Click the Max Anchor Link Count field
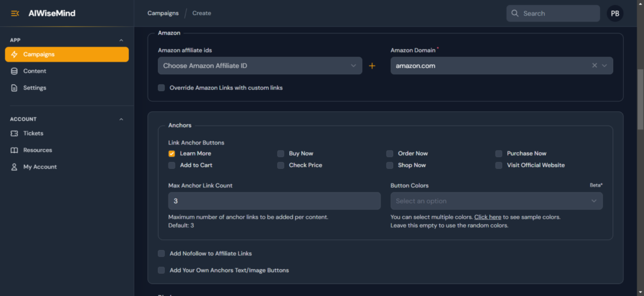644x296 pixels. click(274, 201)
